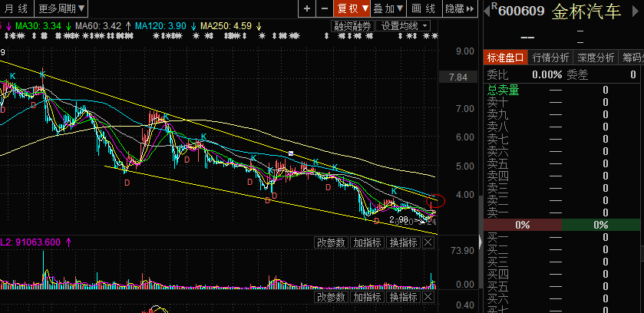
Task: Switch to the 标准盘口 tab
Action: point(504,58)
